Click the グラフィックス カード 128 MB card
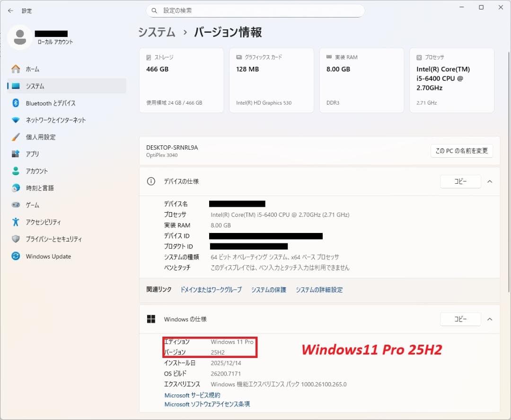Viewport: 511px width, 420px height. point(272,80)
